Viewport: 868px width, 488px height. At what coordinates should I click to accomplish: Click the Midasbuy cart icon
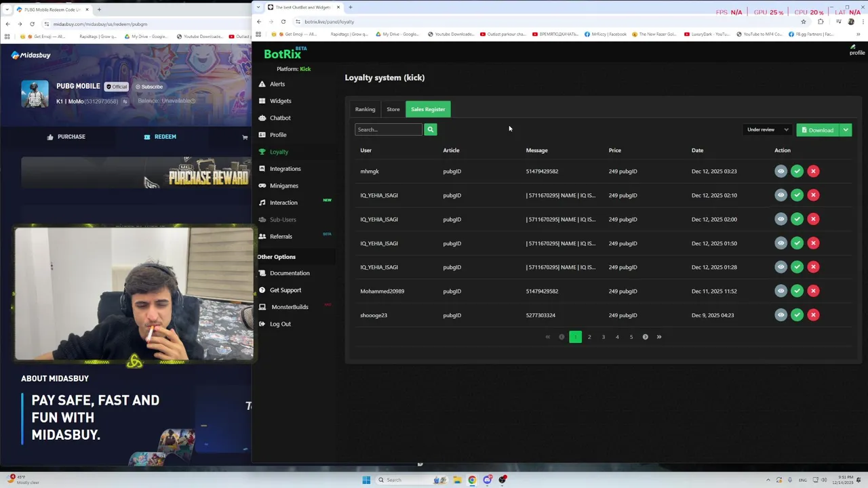[245, 138]
